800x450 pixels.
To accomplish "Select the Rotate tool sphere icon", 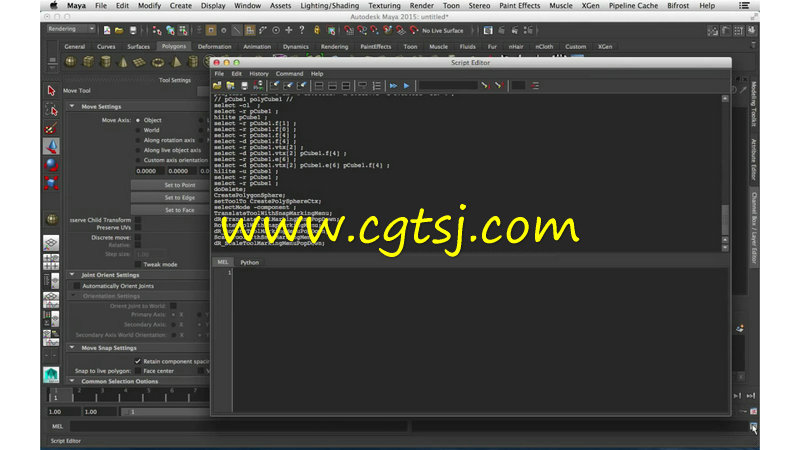I will 51,165.
